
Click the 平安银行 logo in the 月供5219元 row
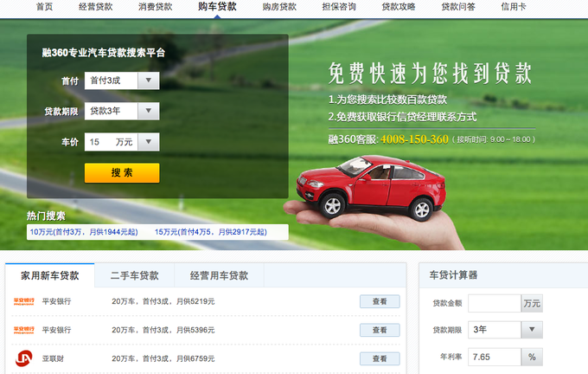(x=24, y=301)
